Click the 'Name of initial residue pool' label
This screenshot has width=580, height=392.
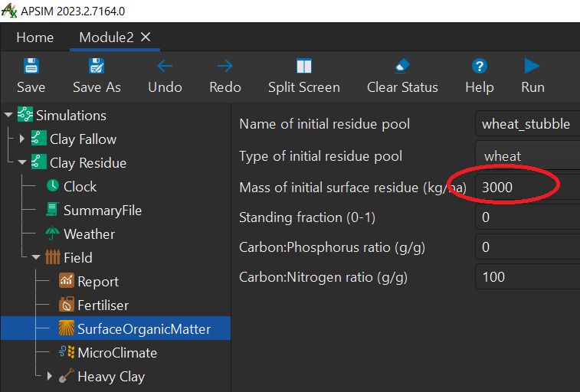[x=324, y=124]
